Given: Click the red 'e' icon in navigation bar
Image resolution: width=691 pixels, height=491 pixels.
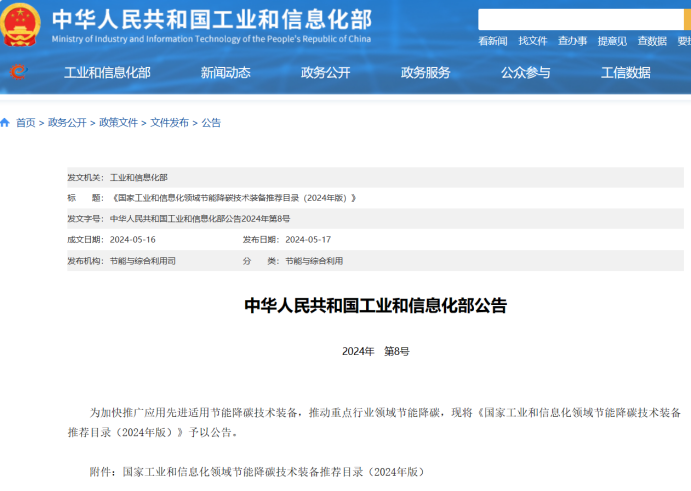Looking at the screenshot, I should 17,72.
